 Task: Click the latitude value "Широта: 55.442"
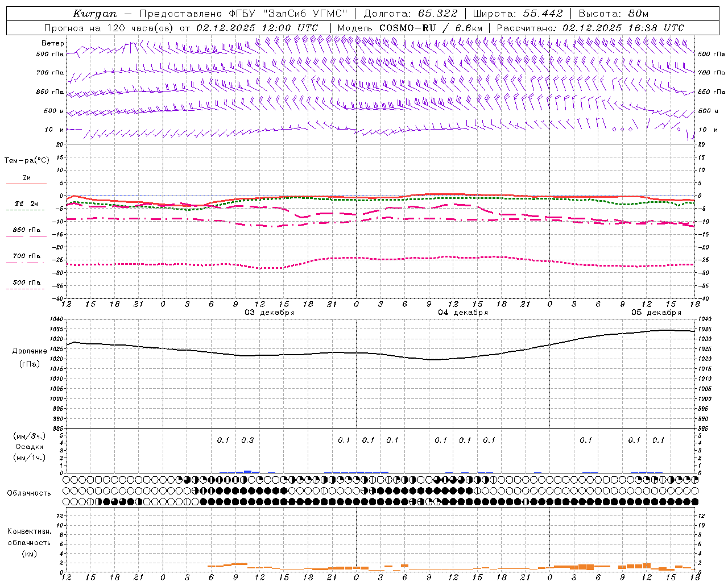518,14
